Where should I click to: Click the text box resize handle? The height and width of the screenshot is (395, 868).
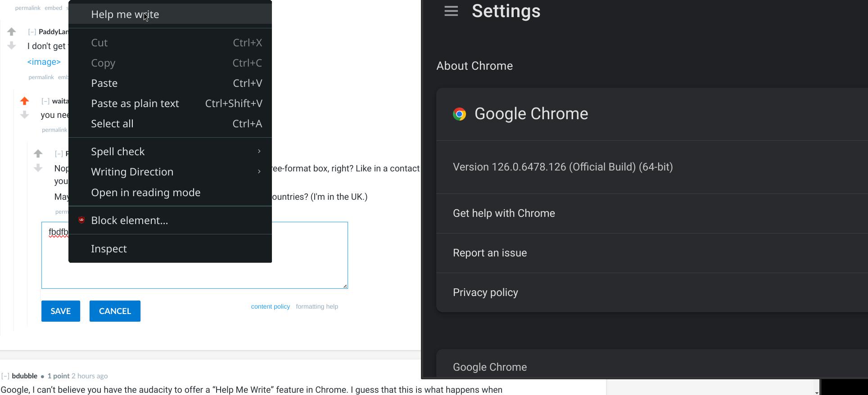345,286
